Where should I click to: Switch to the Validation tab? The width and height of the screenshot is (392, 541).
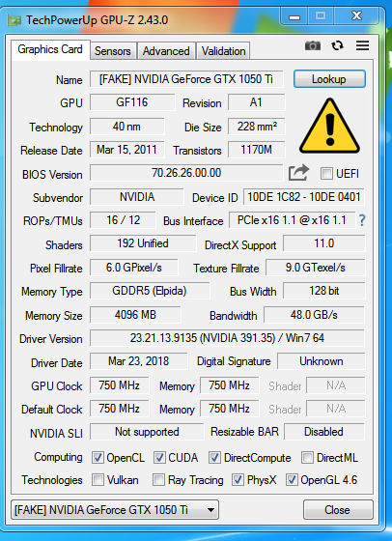(x=223, y=51)
